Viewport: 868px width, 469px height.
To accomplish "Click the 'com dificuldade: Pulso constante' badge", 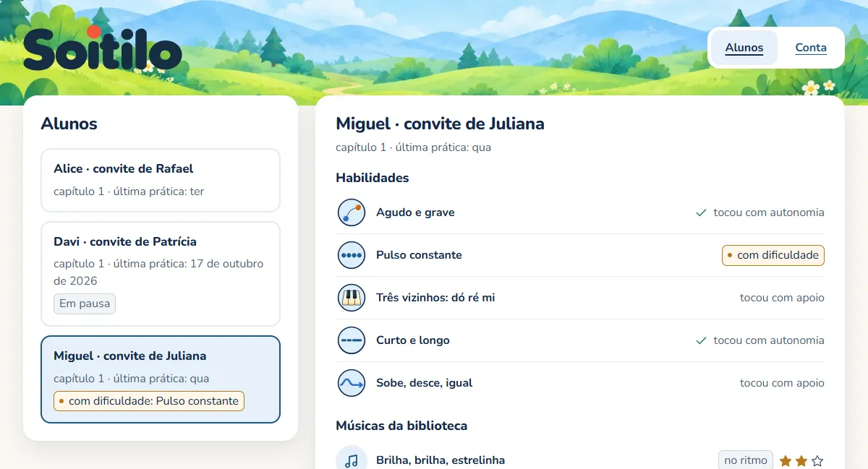I will coord(149,400).
